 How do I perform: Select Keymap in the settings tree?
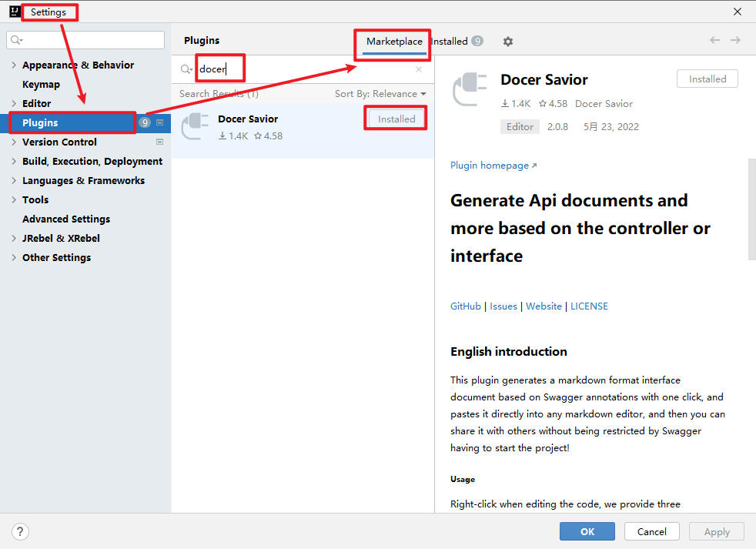click(41, 84)
